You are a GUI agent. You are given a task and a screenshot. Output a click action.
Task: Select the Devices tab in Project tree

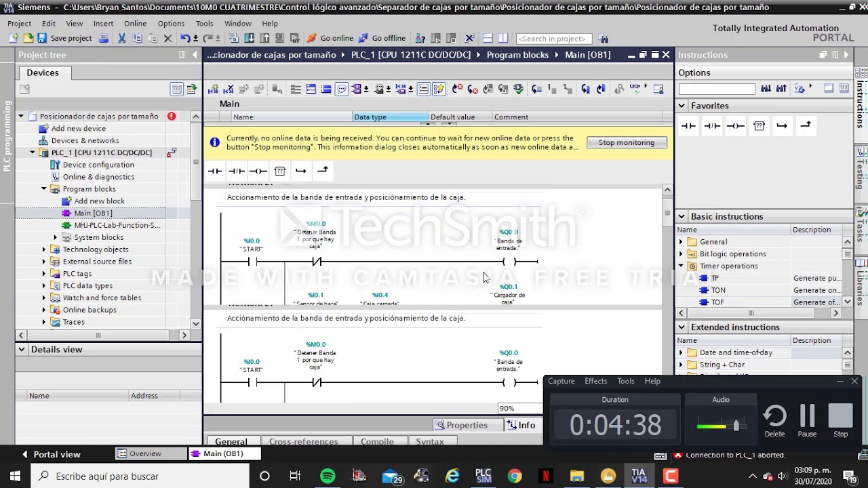coord(43,73)
